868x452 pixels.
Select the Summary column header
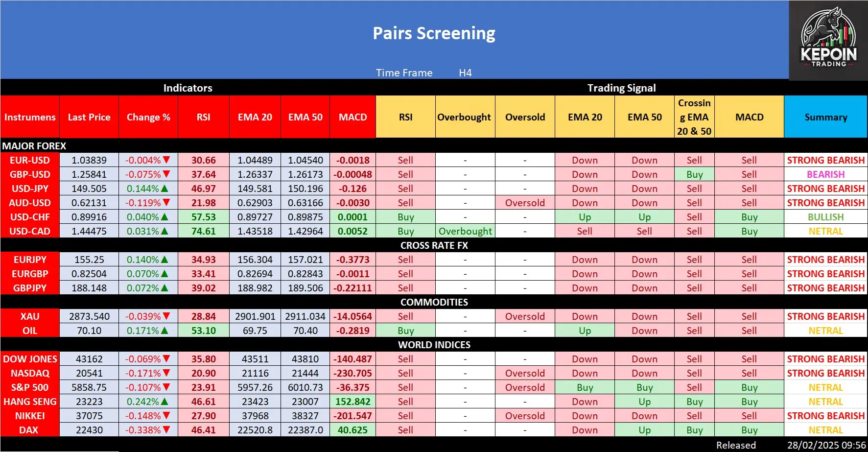[x=825, y=117]
